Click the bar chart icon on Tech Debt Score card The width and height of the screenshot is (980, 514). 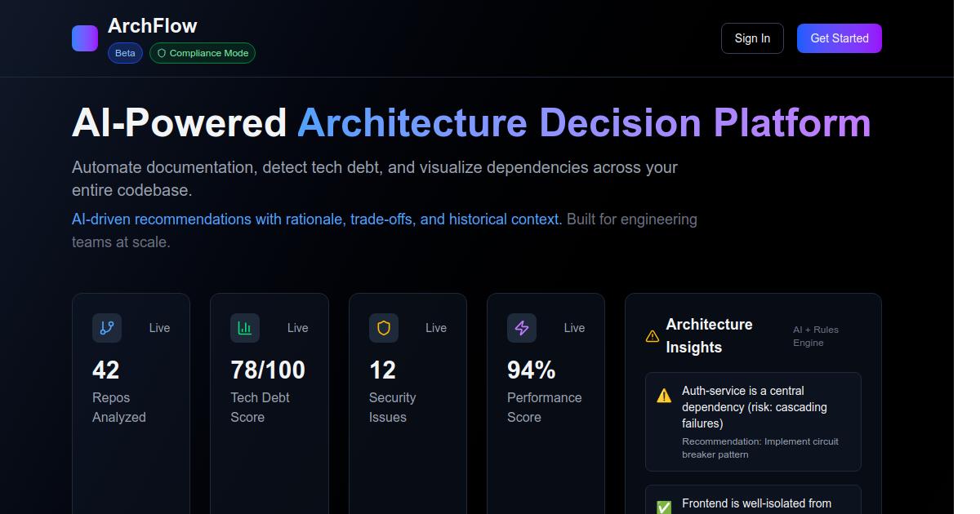[245, 328]
